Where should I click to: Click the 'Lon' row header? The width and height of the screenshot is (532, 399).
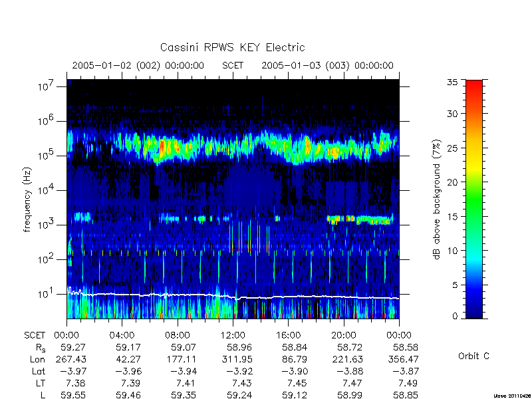tap(37, 359)
